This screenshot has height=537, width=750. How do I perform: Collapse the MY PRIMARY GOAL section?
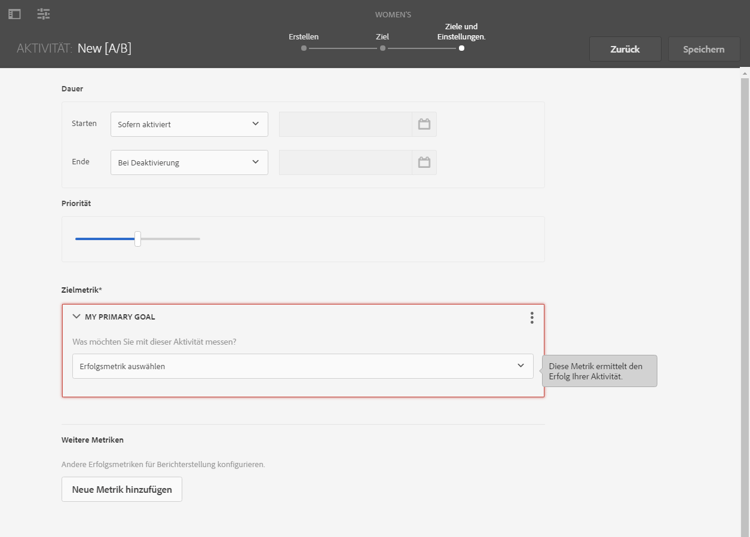tap(76, 317)
